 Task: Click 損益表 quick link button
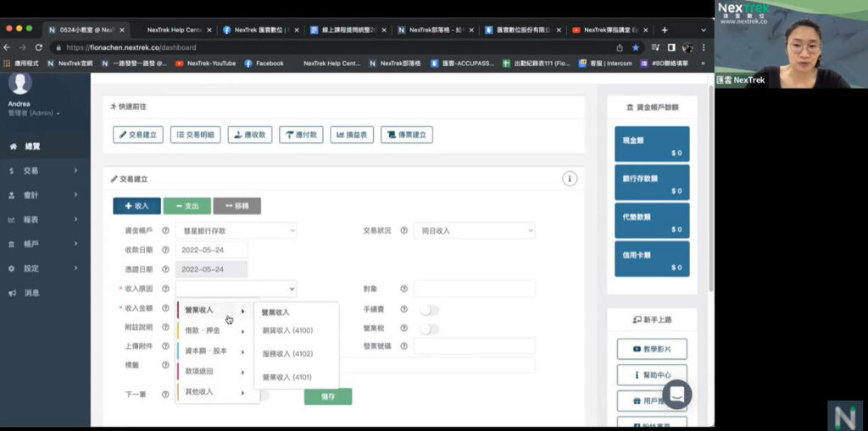click(x=352, y=135)
